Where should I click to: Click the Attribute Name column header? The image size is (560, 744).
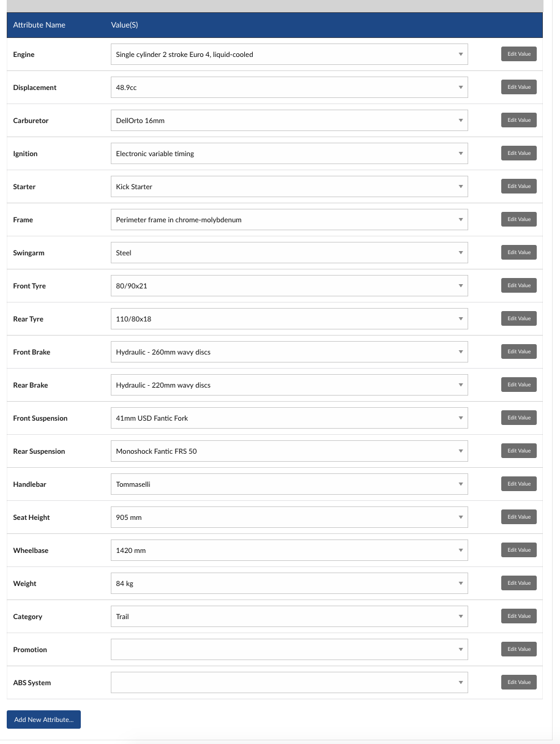point(39,25)
